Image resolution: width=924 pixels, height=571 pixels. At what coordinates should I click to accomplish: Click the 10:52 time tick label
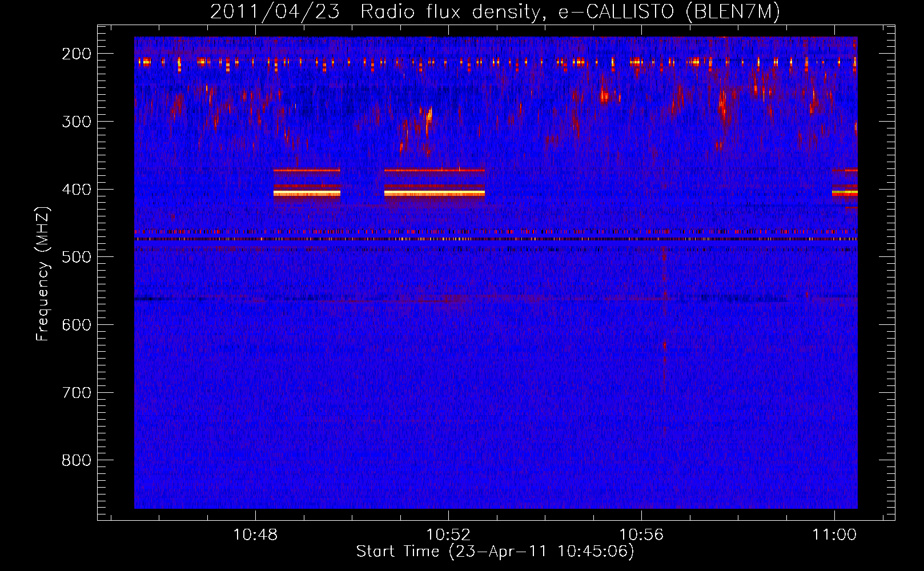[x=448, y=535]
